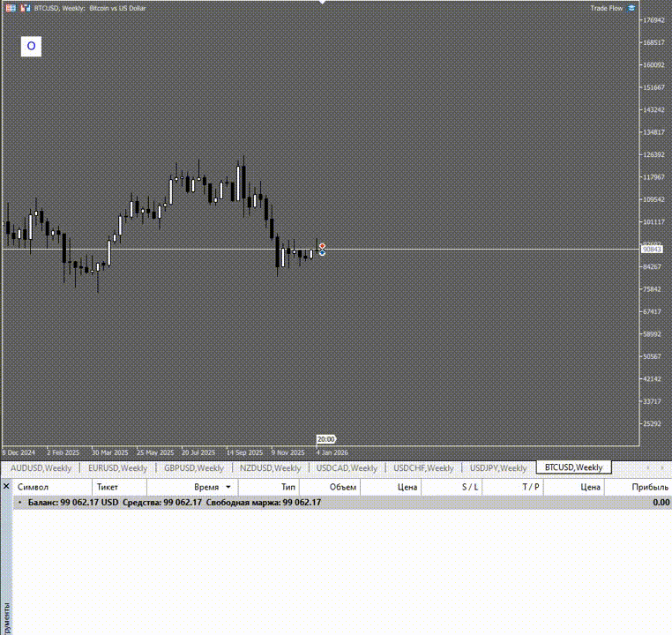
Task: Click Свободная маржа: 99 062.17 text
Action: (263, 503)
